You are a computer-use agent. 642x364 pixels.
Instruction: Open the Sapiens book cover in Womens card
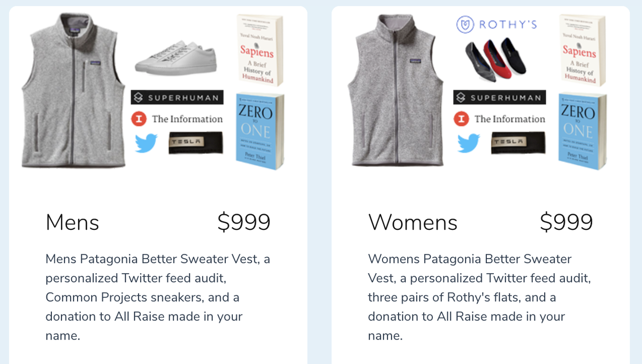582,50
